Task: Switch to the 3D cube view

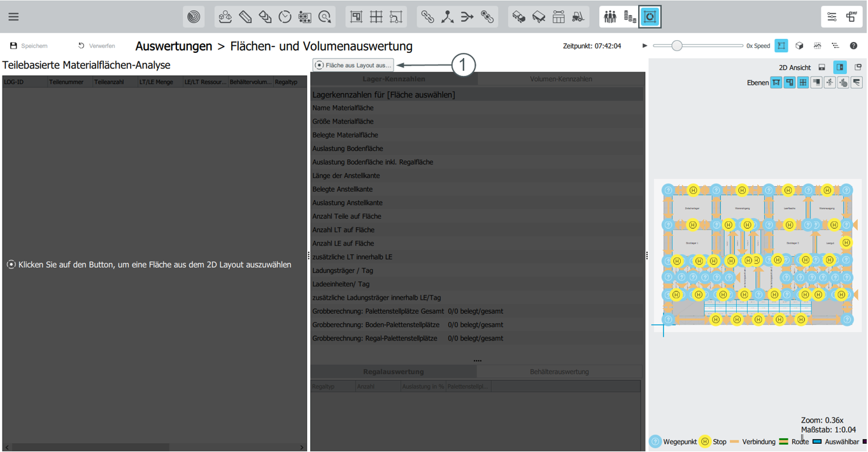Action: pos(799,46)
